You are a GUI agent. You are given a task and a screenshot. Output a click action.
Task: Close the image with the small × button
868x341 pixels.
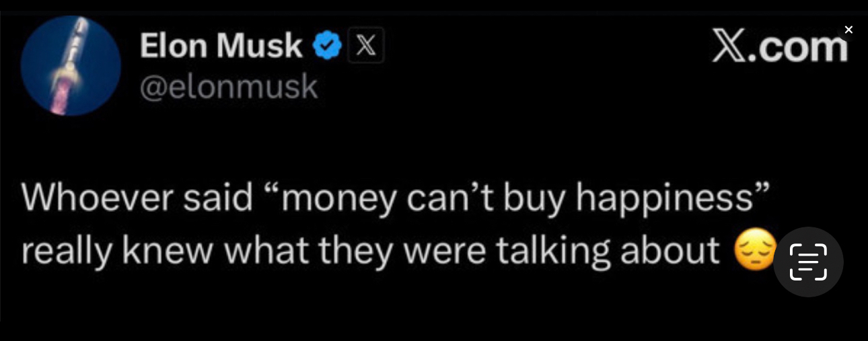click(848, 30)
